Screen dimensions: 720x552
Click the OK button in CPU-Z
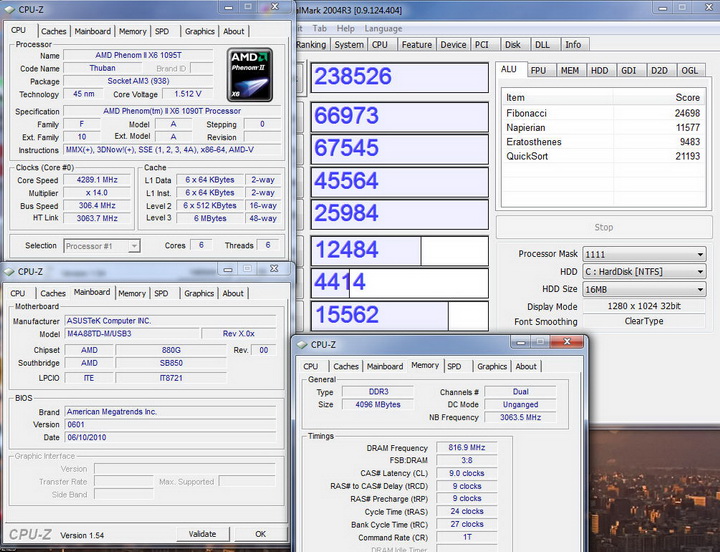click(x=260, y=534)
